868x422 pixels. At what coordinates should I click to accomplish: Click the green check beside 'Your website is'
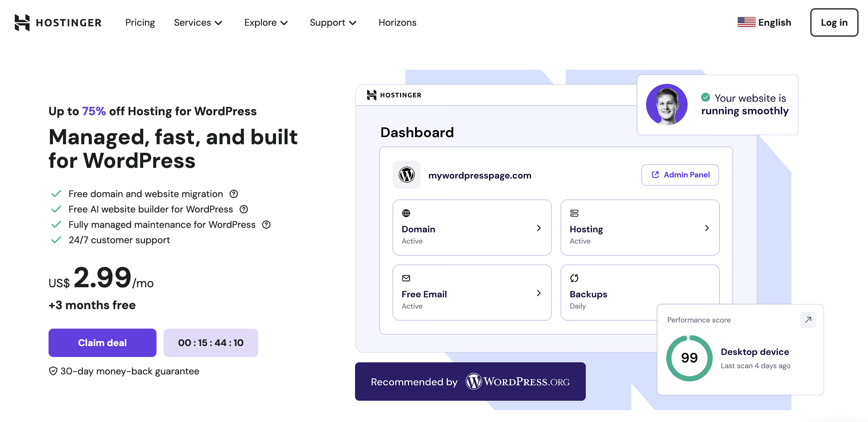point(705,98)
